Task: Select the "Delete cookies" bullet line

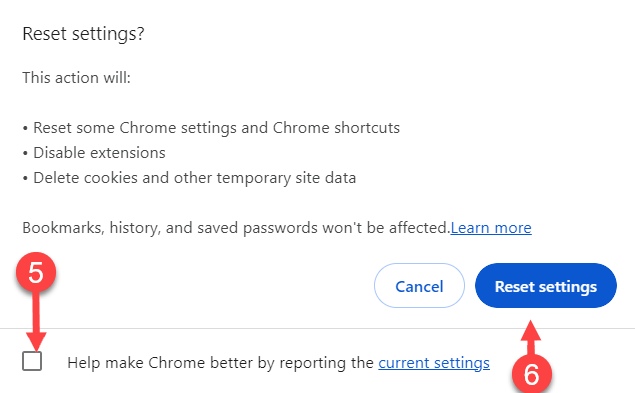Action: 189,178
